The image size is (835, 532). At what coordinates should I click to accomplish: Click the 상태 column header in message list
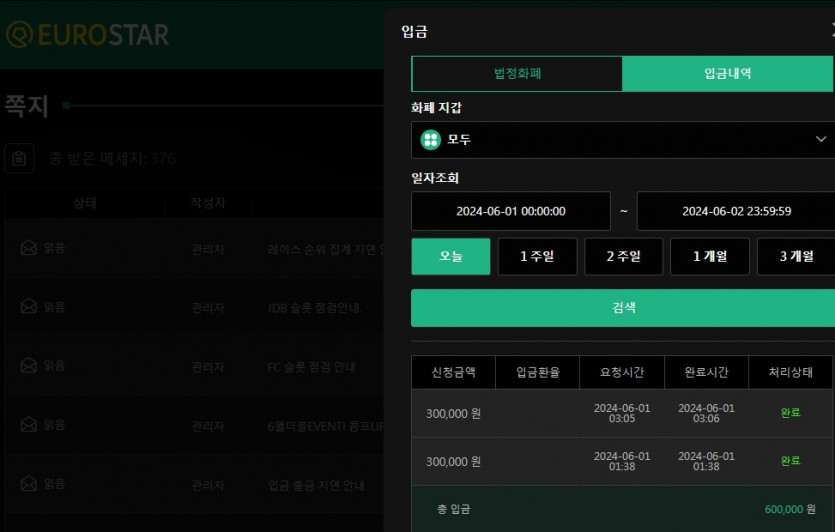point(85,203)
